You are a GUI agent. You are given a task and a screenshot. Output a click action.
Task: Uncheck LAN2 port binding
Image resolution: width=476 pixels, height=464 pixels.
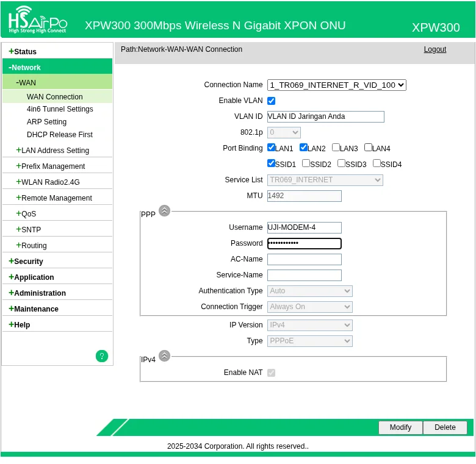tap(303, 148)
